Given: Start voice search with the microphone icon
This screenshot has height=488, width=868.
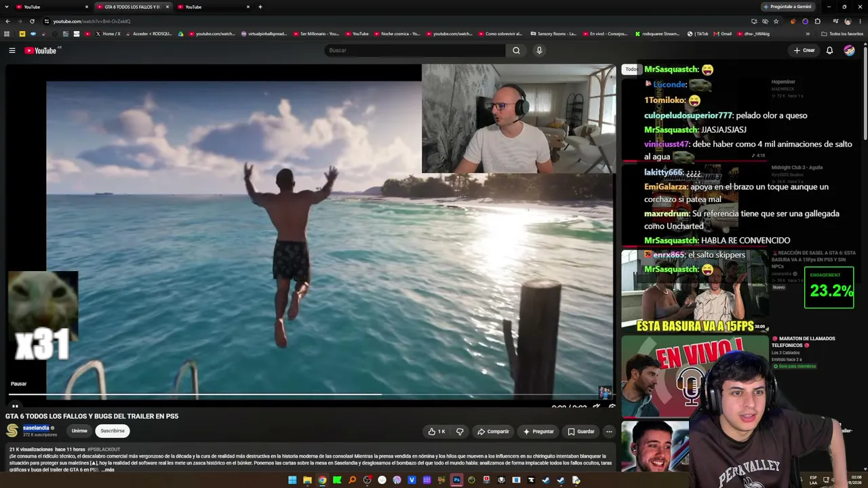Looking at the screenshot, I should [539, 50].
